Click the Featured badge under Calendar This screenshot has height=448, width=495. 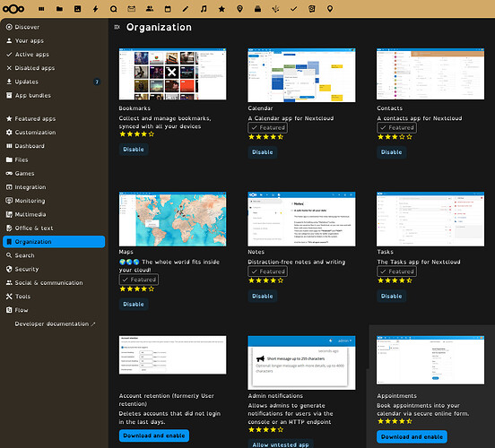268,127
